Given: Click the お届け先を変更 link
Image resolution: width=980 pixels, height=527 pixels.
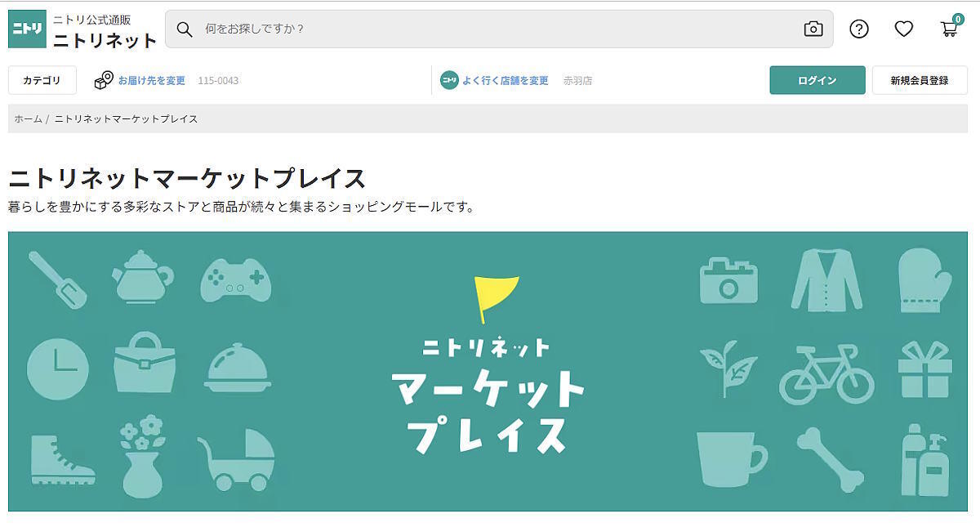Looking at the screenshot, I should tap(150, 81).
